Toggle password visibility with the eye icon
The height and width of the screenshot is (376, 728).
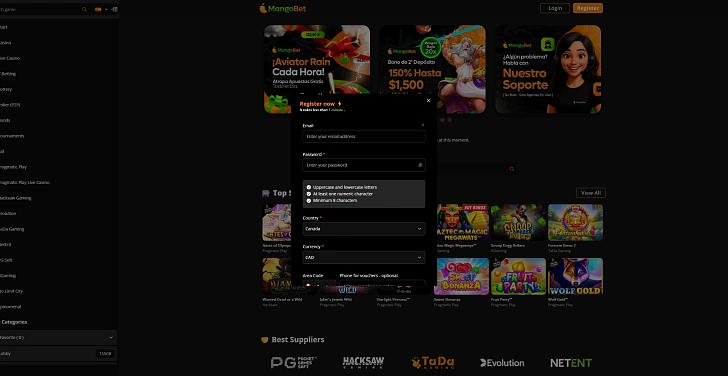[x=420, y=165]
